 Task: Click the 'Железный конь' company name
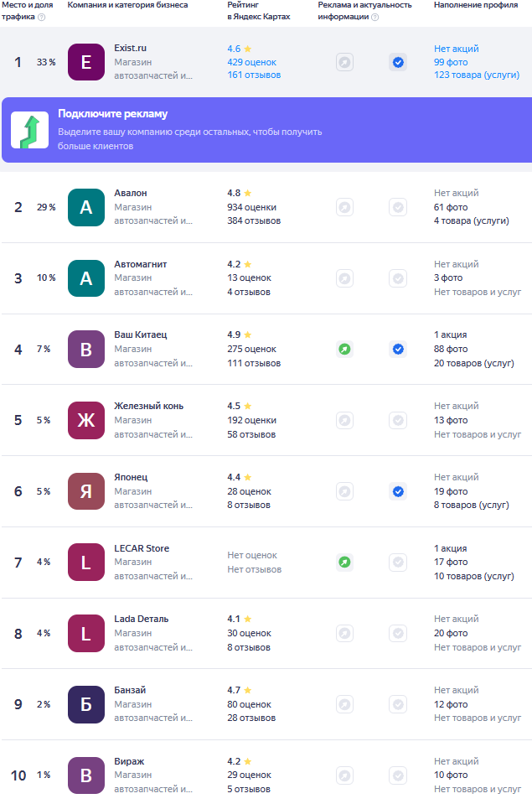(149, 406)
